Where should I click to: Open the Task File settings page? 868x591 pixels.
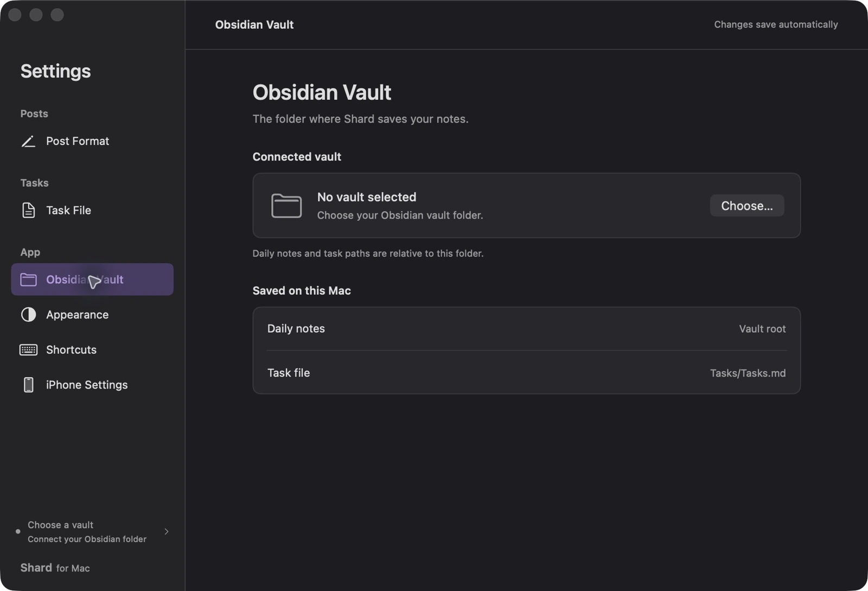coord(92,210)
